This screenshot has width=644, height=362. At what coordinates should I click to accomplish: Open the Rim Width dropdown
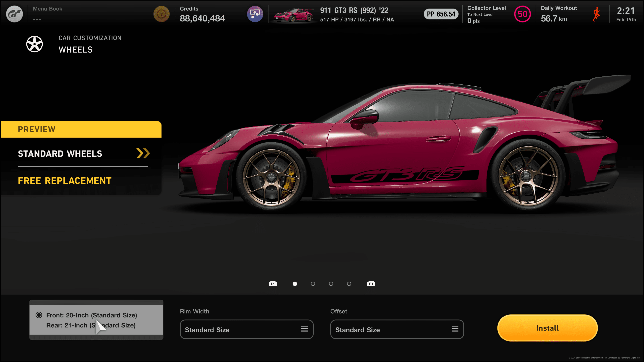(247, 329)
